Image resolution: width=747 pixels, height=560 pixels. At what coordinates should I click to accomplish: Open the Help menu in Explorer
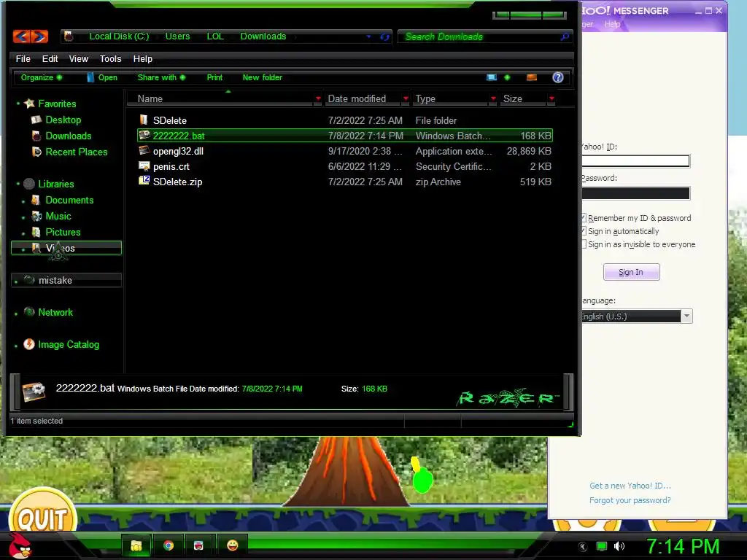pyautogui.click(x=142, y=58)
